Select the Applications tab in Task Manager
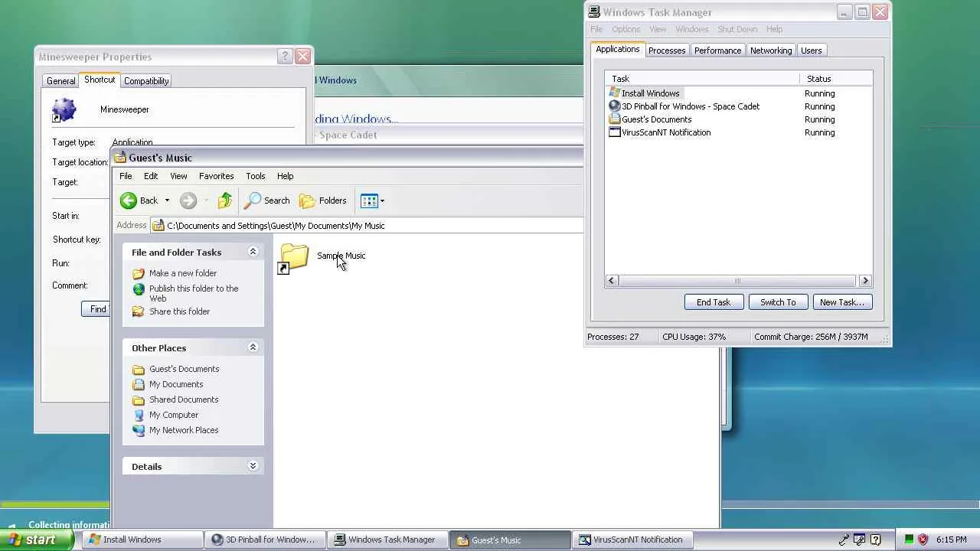980x551 pixels. click(618, 49)
